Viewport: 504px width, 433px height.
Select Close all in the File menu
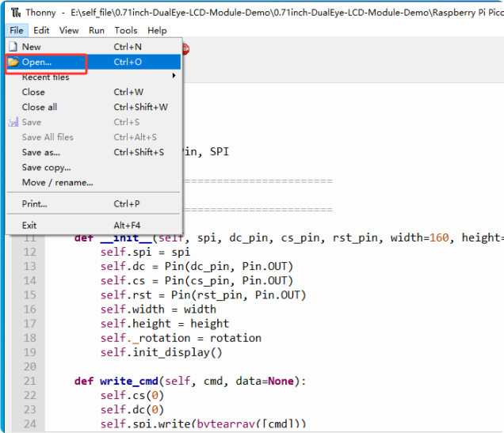(x=39, y=108)
